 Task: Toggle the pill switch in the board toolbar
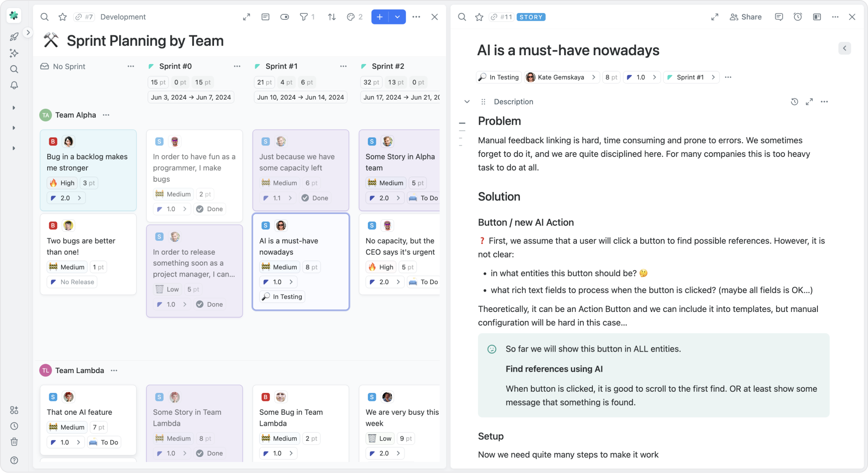click(x=284, y=17)
